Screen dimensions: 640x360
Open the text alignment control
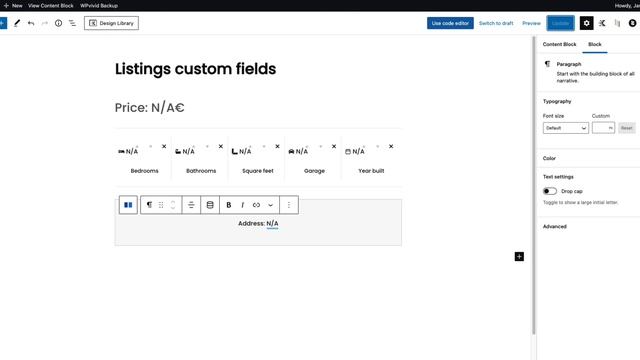[x=191, y=205]
